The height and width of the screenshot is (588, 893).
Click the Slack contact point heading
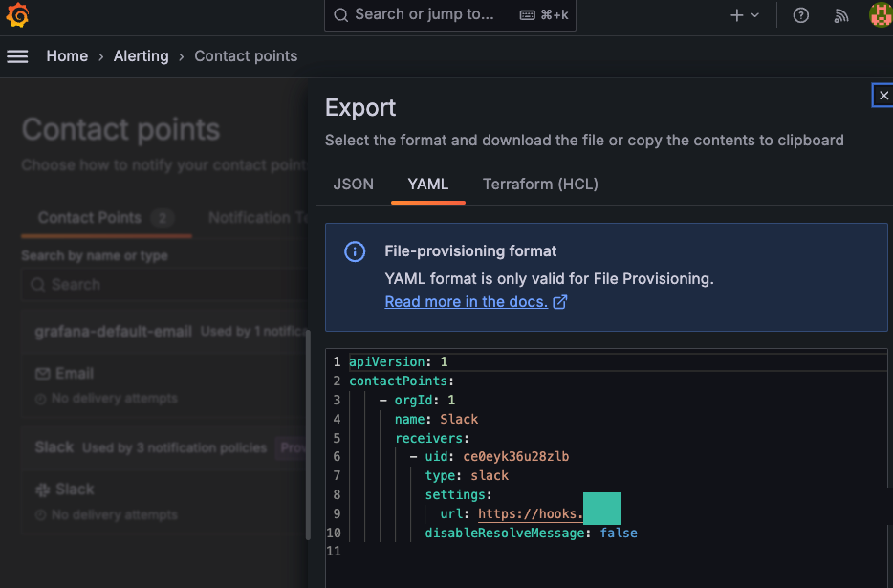click(x=54, y=447)
